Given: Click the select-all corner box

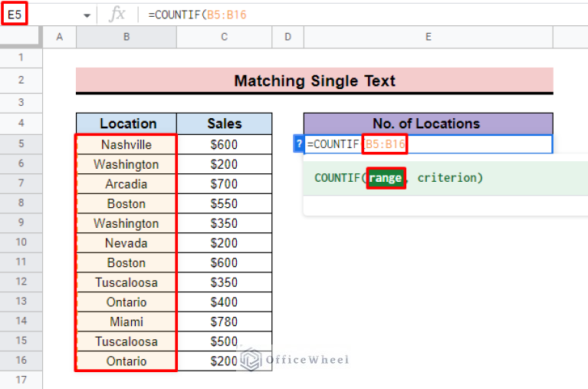Looking at the screenshot, I should point(21,37).
